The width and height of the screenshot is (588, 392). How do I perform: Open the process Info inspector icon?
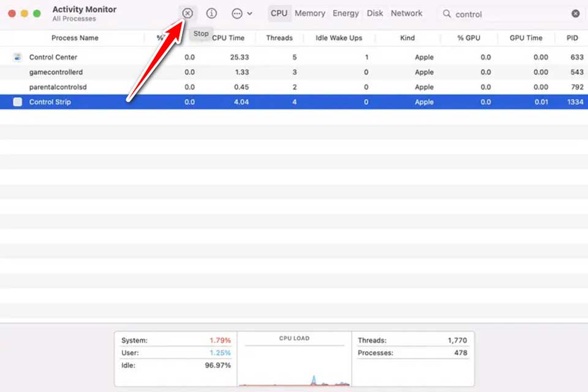pyautogui.click(x=211, y=13)
